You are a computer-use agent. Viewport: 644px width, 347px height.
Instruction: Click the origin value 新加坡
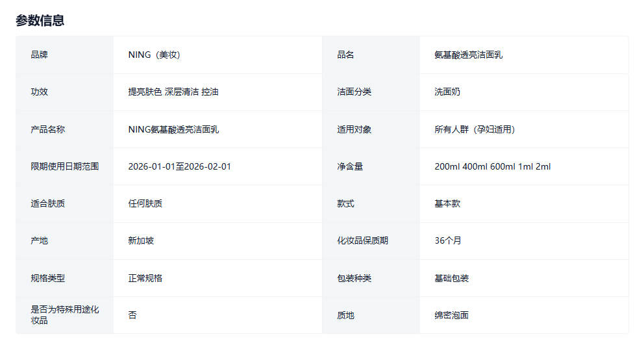(x=141, y=240)
